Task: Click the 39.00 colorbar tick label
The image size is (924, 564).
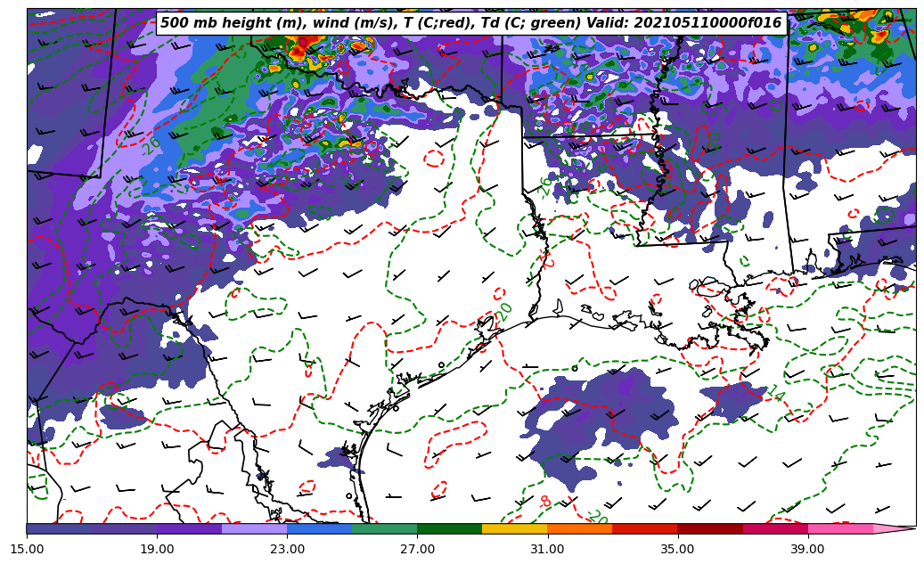Action: click(x=807, y=549)
